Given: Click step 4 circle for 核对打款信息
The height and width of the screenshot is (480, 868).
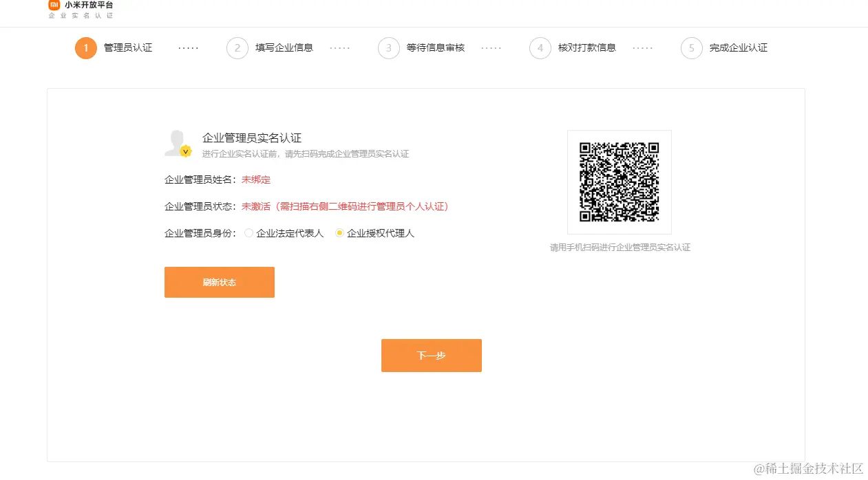Looking at the screenshot, I should coord(540,48).
